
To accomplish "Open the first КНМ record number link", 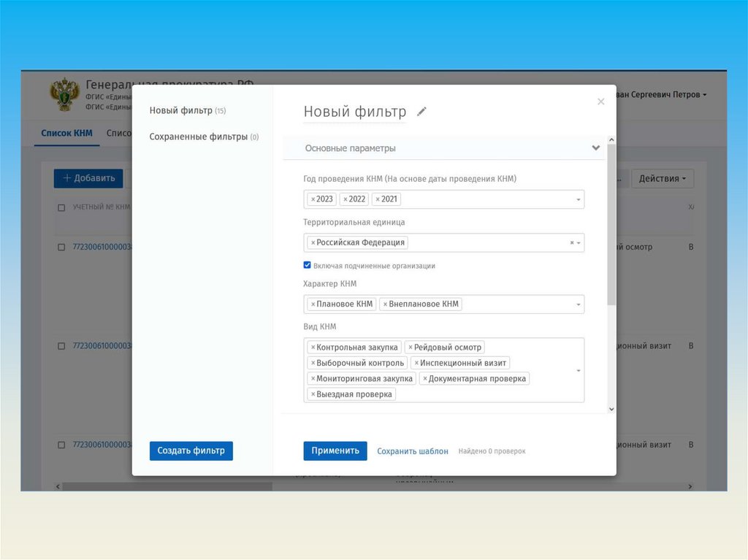I will pyautogui.click(x=102, y=247).
